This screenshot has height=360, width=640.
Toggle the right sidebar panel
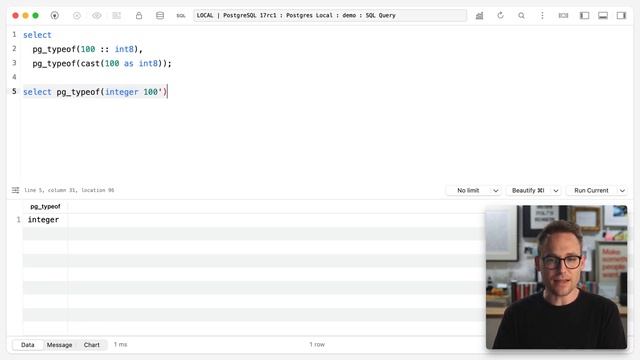click(x=621, y=16)
